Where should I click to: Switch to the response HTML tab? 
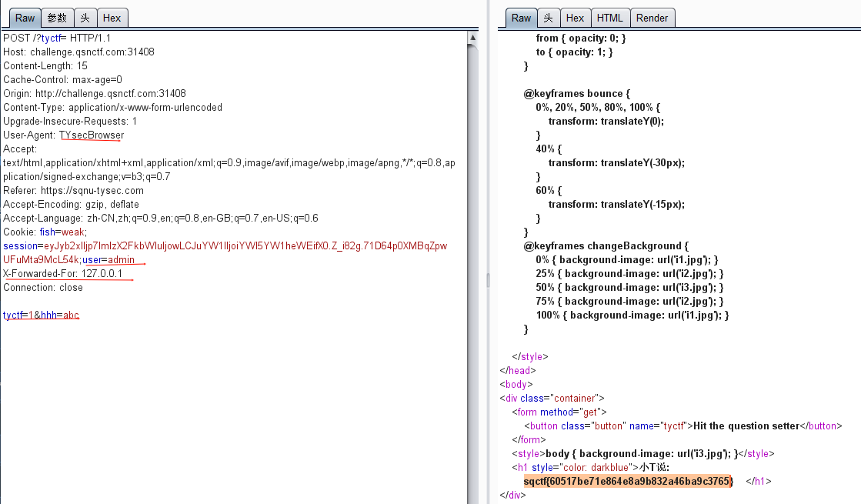[610, 18]
